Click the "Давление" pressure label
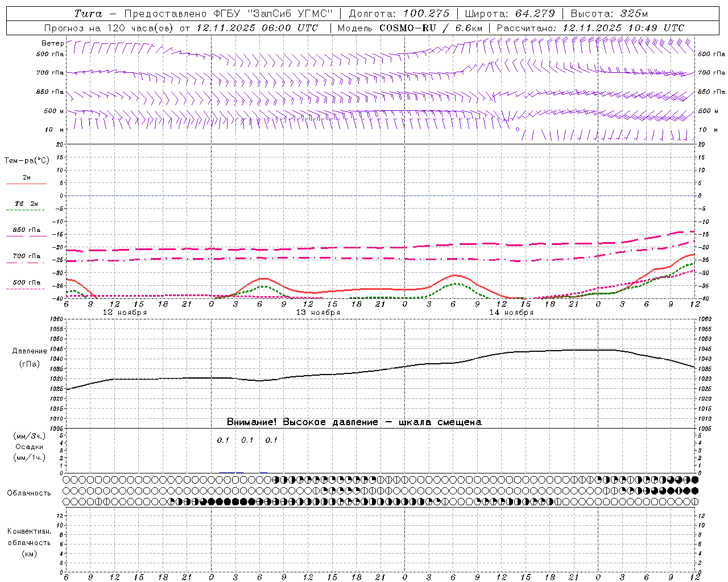The height and width of the screenshot is (582, 728). (30, 351)
